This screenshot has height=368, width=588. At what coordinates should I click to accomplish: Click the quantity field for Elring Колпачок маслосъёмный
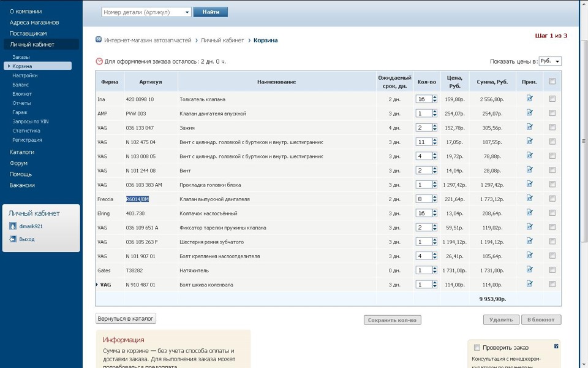point(423,213)
